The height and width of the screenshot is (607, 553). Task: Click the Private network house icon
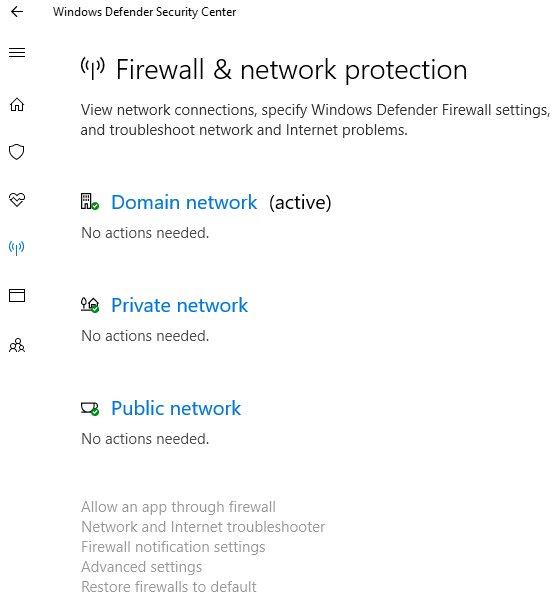pos(90,305)
